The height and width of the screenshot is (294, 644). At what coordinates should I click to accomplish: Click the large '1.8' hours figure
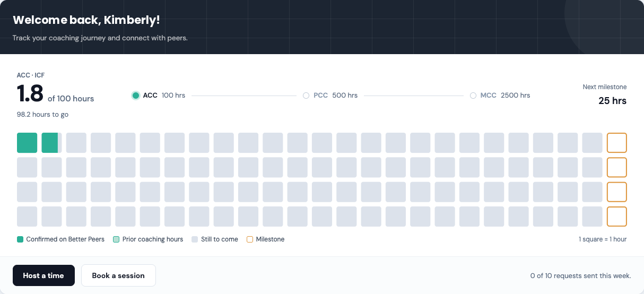[x=30, y=94]
